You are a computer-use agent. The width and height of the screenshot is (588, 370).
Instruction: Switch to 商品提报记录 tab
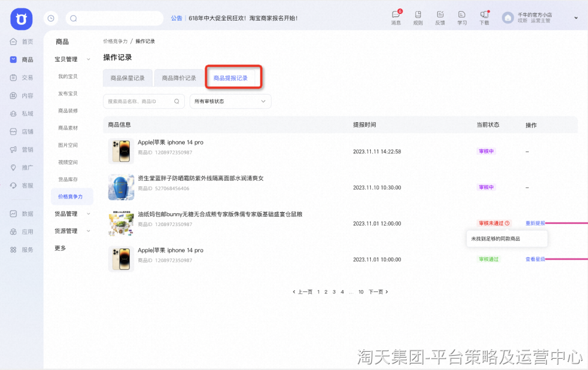point(231,78)
